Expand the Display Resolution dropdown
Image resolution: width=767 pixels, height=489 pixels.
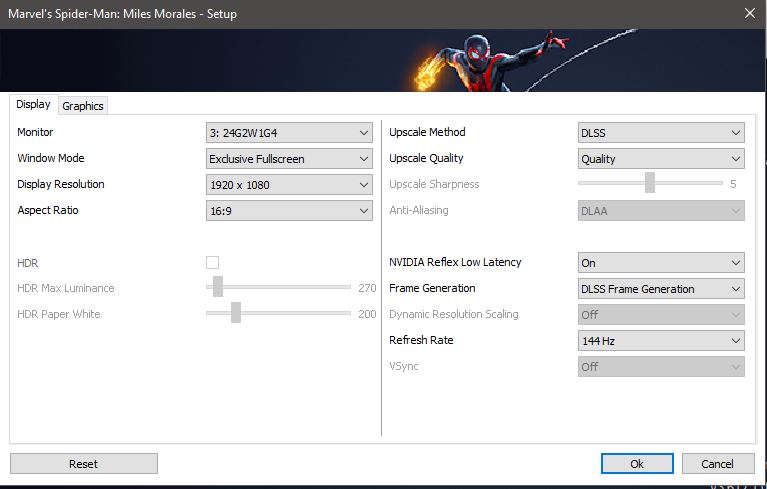(x=289, y=184)
